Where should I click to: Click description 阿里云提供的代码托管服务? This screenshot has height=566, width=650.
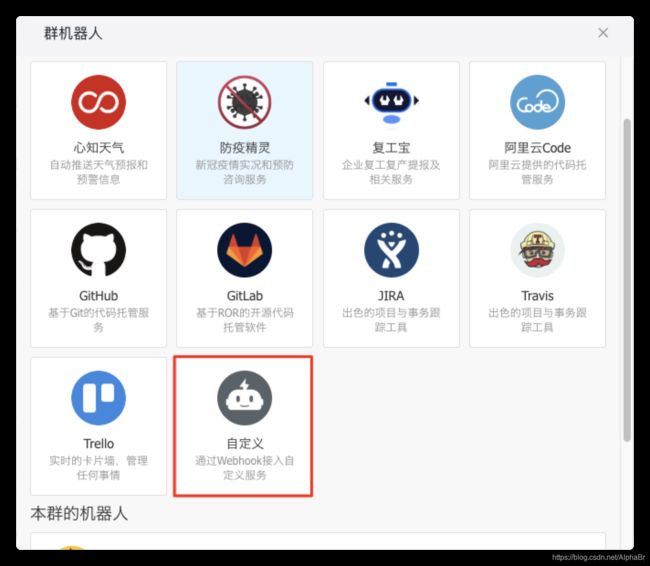(537, 172)
